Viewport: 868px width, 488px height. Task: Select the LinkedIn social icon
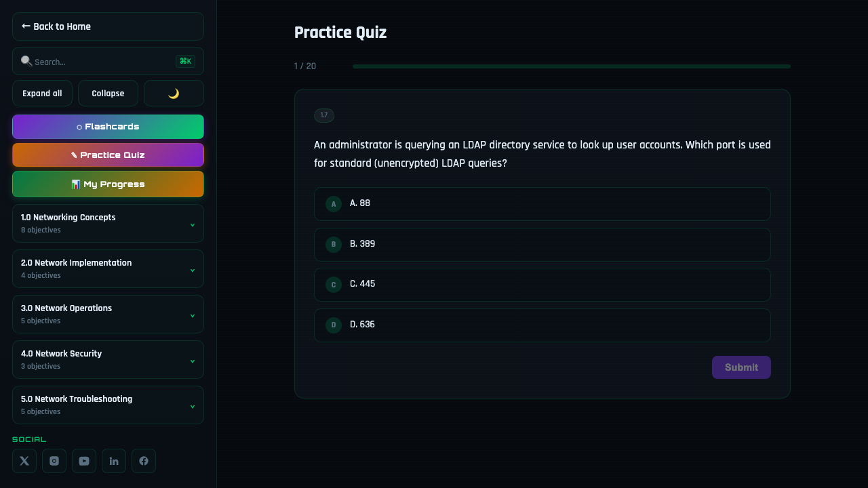click(x=113, y=461)
